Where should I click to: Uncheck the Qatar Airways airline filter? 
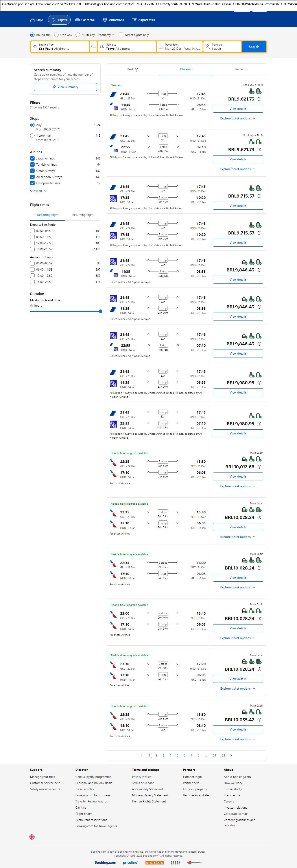pyautogui.click(x=32, y=171)
